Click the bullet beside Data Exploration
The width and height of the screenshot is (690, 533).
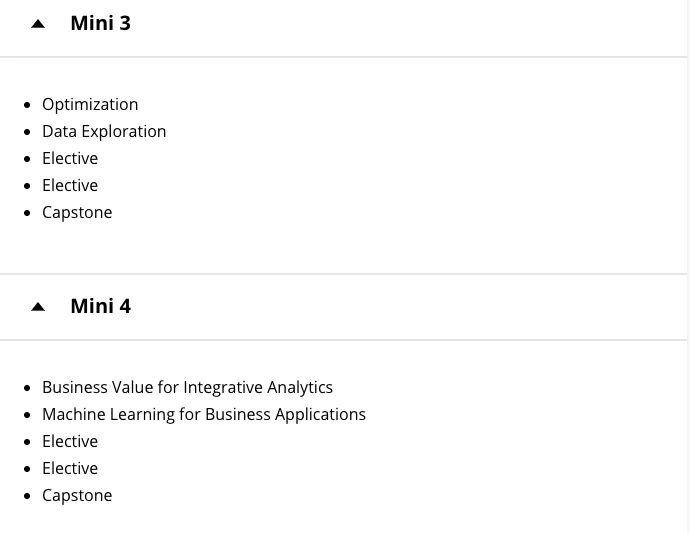tap(27, 132)
